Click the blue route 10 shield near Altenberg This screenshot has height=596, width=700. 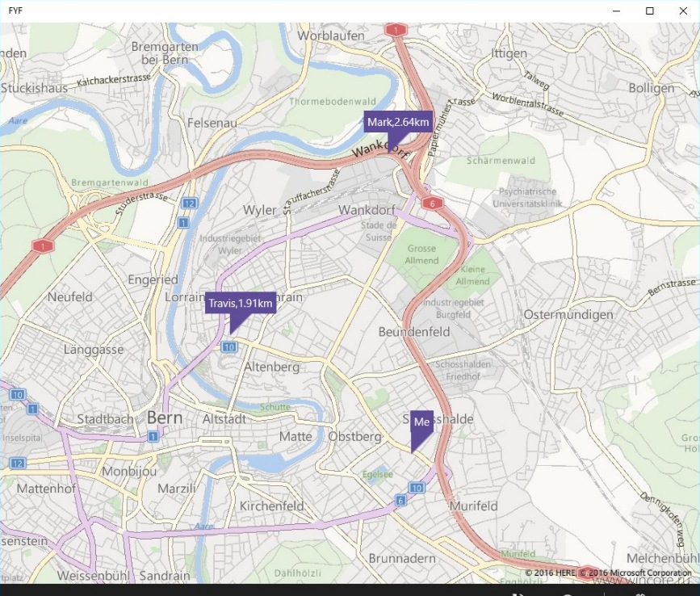[x=229, y=347]
